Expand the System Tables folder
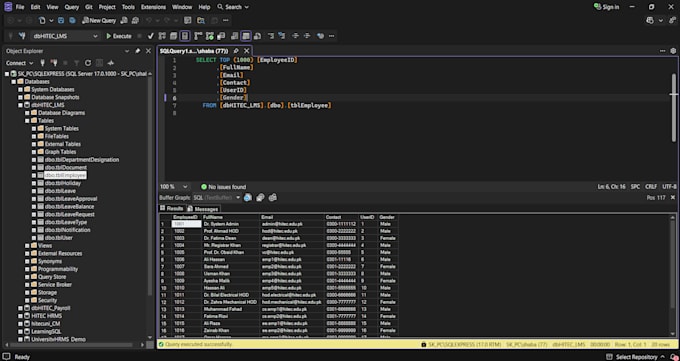The width and height of the screenshot is (680, 361). [x=34, y=128]
